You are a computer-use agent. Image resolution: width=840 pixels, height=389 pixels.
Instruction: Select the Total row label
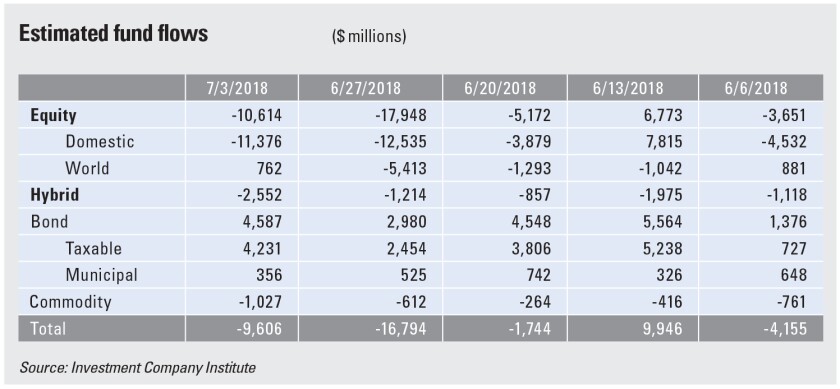[x=48, y=328]
